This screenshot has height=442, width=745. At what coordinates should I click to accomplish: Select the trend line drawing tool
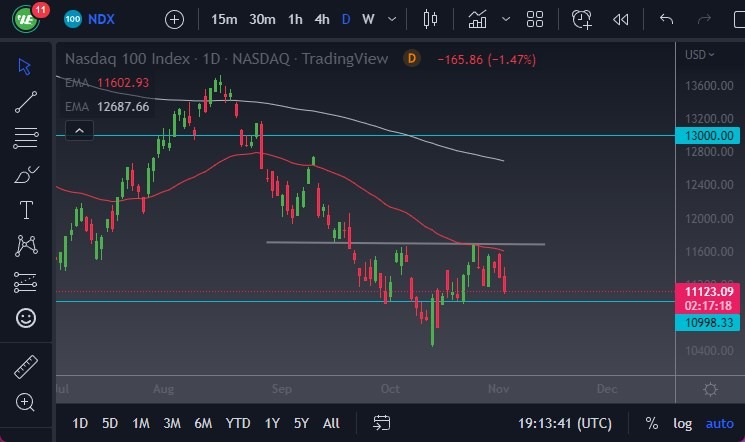point(26,102)
